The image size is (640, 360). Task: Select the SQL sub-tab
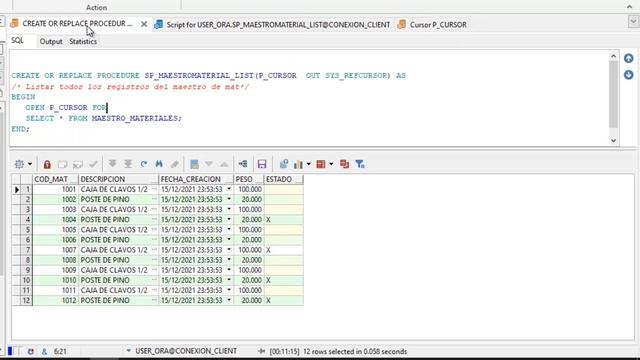pyautogui.click(x=18, y=40)
